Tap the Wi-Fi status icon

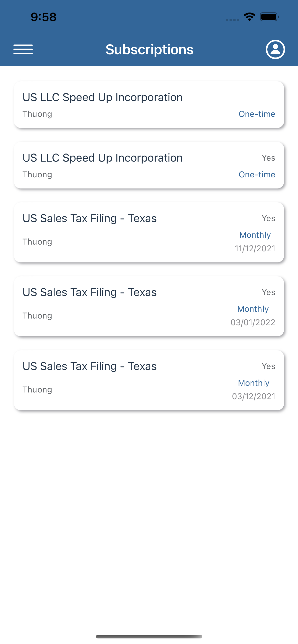coord(249,17)
